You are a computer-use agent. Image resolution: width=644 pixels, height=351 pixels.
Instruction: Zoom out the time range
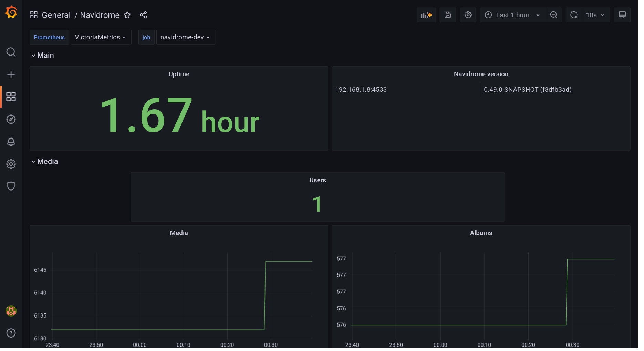coord(554,15)
